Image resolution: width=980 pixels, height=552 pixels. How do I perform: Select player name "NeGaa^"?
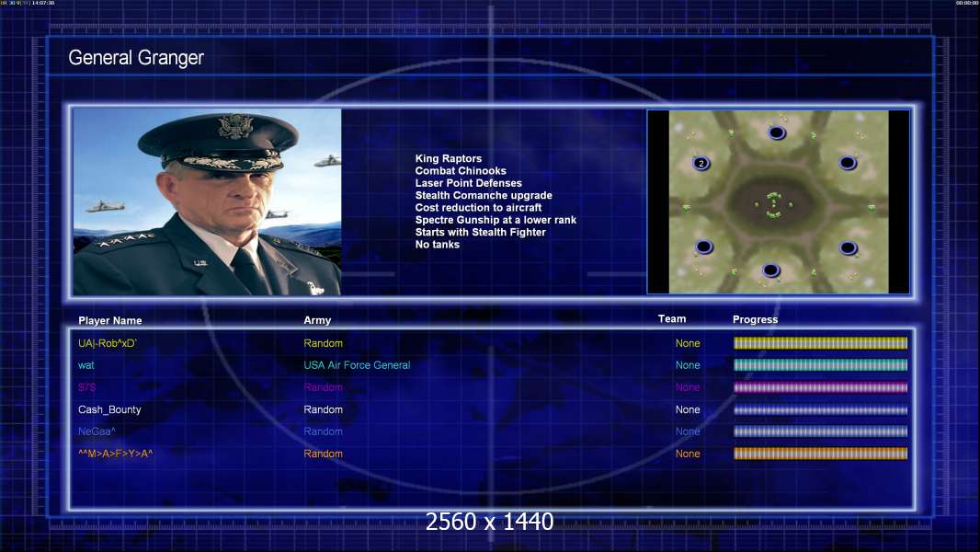(x=97, y=431)
